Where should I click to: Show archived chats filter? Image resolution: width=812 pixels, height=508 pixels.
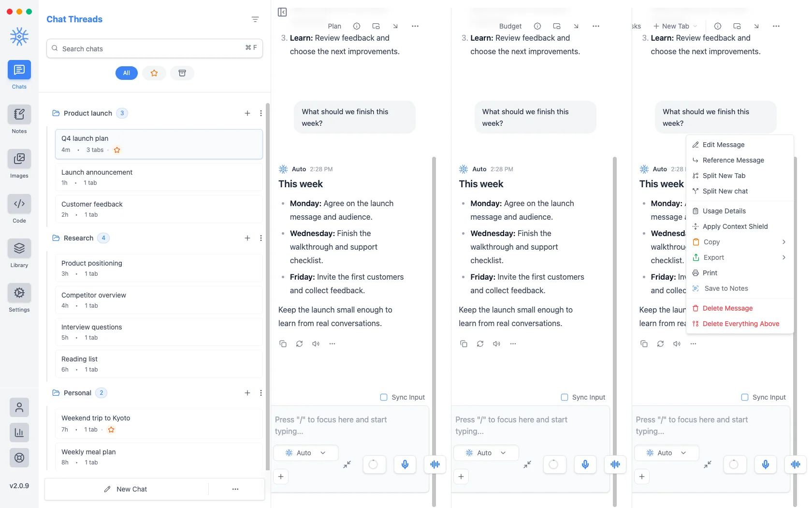point(182,73)
